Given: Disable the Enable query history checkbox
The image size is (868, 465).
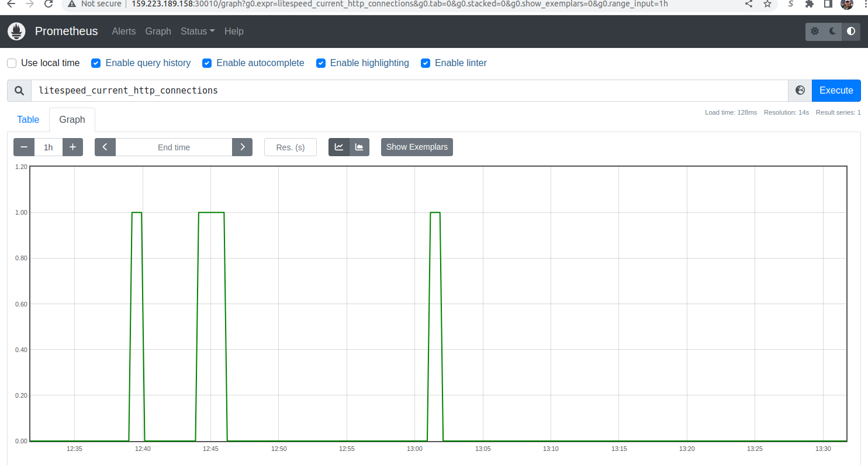Looking at the screenshot, I should click(96, 63).
